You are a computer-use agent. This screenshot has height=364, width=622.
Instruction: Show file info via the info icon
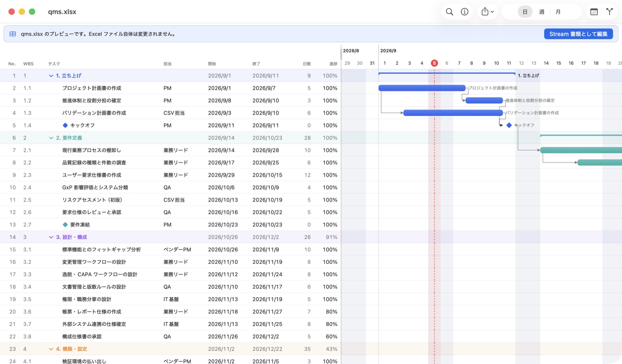465,12
